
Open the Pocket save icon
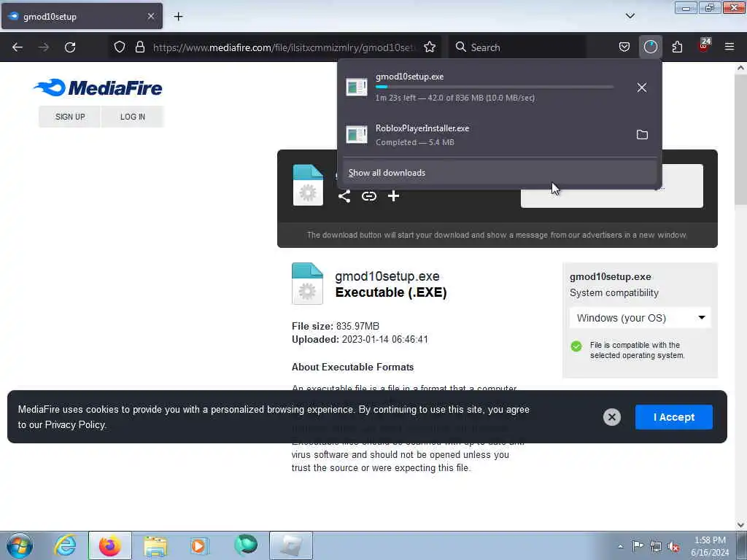pyautogui.click(x=624, y=47)
